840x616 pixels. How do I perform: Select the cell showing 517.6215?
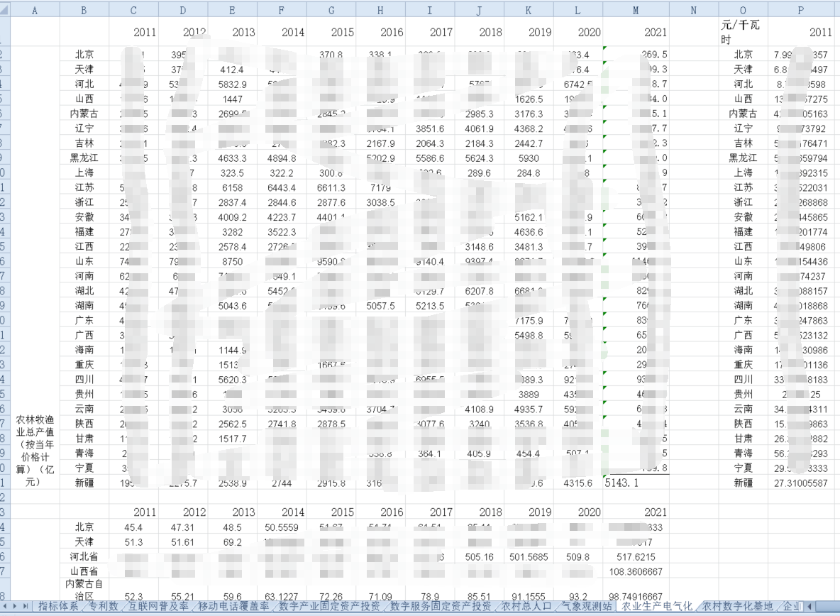pyautogui.click(x=636, y=557)
